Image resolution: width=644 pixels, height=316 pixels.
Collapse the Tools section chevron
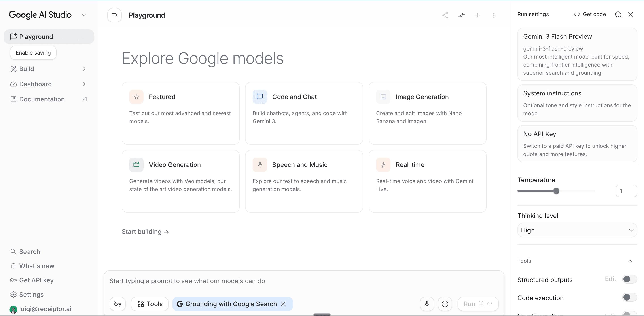(x=630, y=261)
